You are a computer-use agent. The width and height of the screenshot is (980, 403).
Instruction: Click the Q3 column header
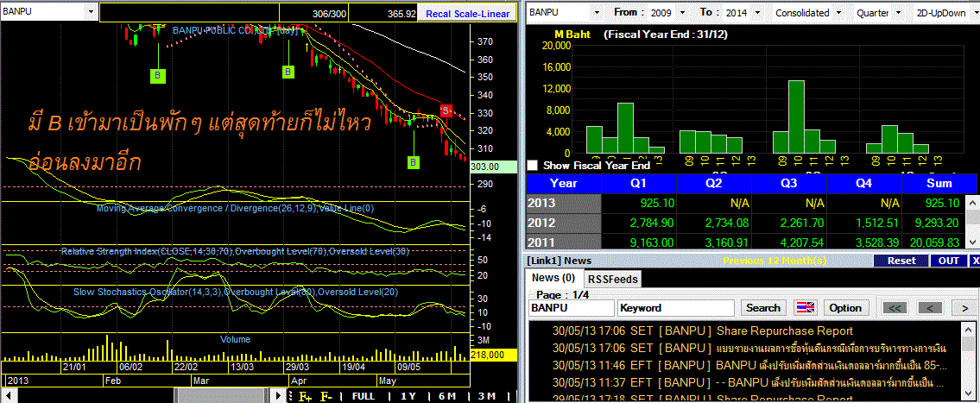789,183
